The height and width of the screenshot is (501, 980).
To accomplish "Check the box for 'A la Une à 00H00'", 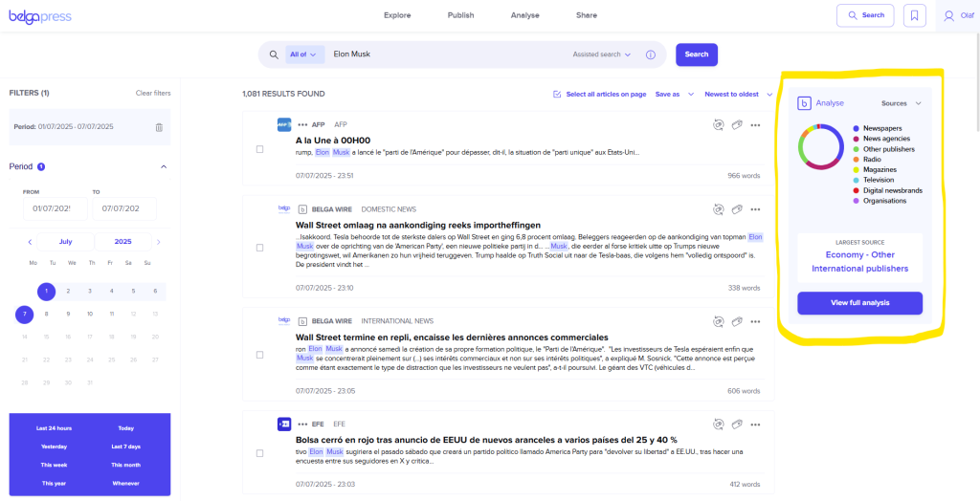I will coord(260,149).
